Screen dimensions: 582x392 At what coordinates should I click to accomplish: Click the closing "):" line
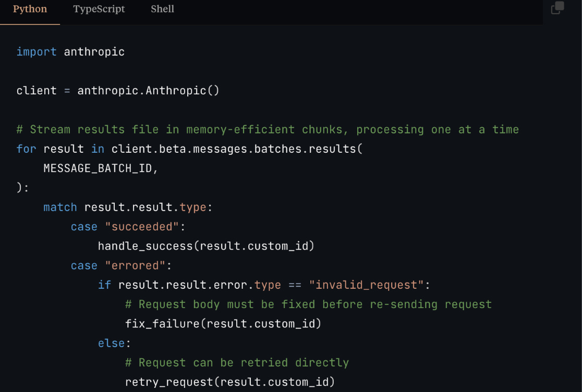(22, 188)
